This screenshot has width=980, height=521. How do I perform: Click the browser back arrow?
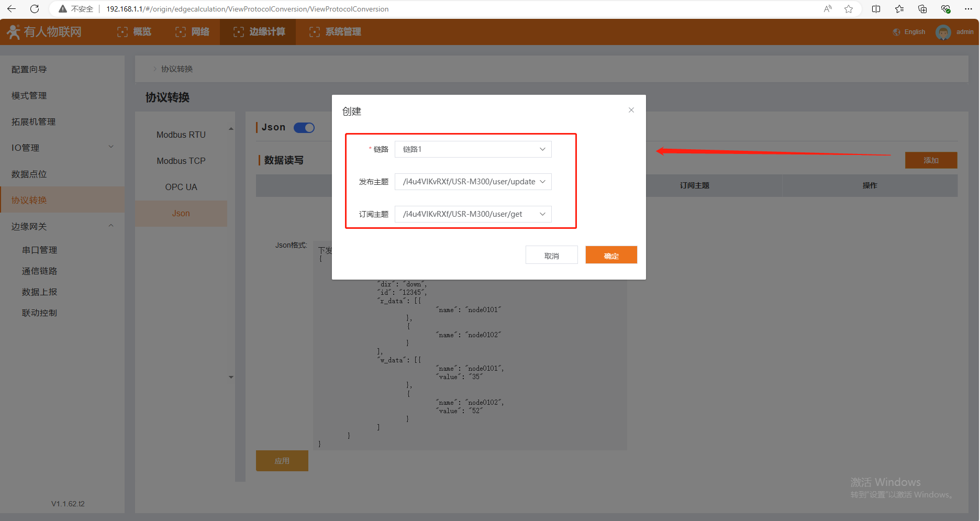pyautogui.click(x=12, y=9)
